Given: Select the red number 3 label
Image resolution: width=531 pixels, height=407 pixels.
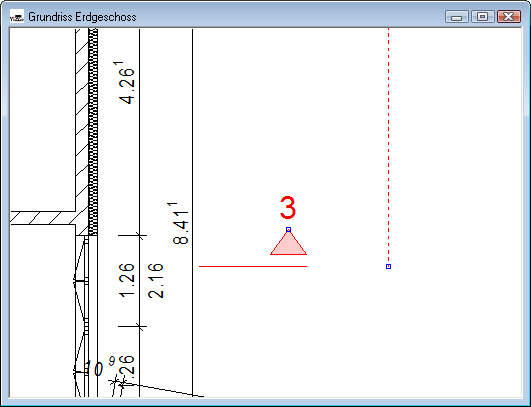Looking at the screenshot, I should point(288,208).
